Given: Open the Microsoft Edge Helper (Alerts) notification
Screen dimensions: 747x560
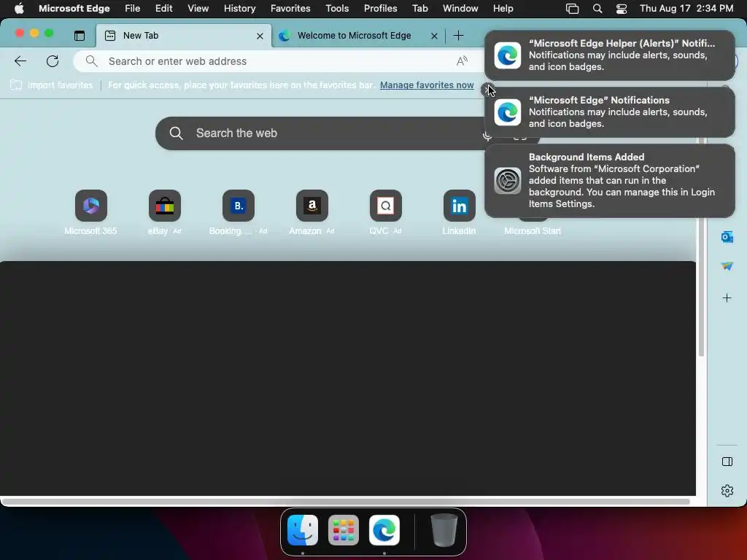Looking at the screenshot, I should click(609, 55).
